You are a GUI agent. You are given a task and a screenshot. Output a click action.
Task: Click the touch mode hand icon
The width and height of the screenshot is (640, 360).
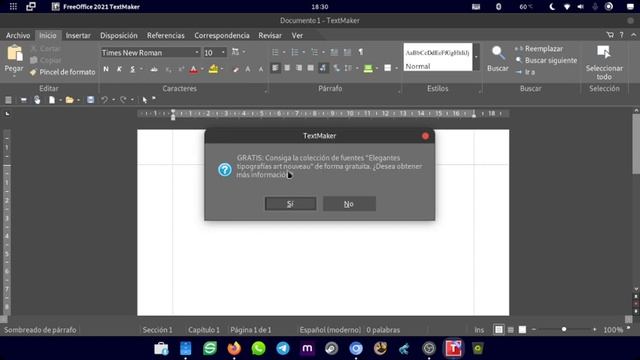37,100
